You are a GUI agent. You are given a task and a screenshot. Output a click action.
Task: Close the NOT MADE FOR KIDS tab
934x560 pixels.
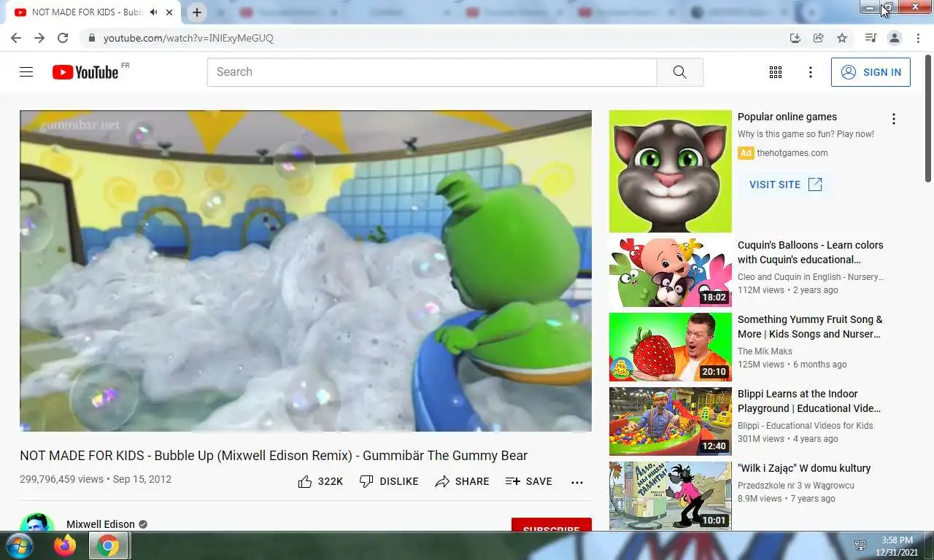click(x=170, y=12)
